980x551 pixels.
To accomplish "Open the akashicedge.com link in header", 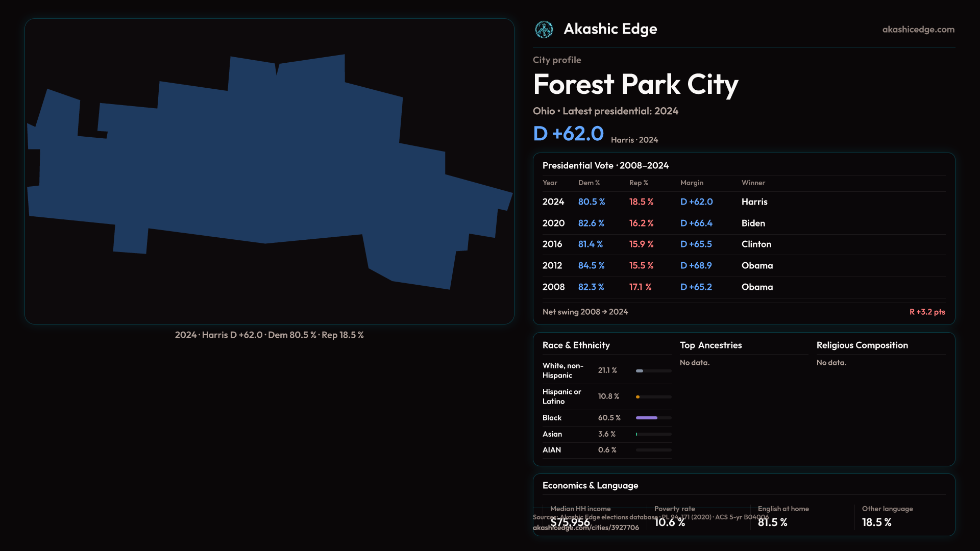I will tap(918, 30).
